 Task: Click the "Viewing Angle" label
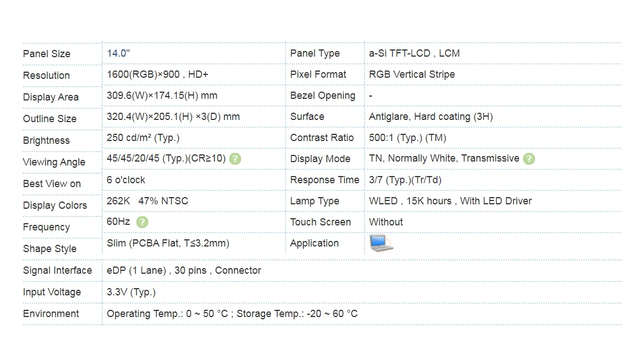54,163
